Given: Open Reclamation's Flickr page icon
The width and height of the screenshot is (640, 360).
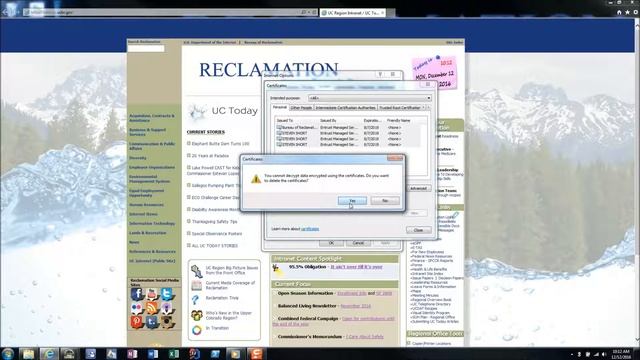Looking at the screenshot, I should click(x=137, y=308).
